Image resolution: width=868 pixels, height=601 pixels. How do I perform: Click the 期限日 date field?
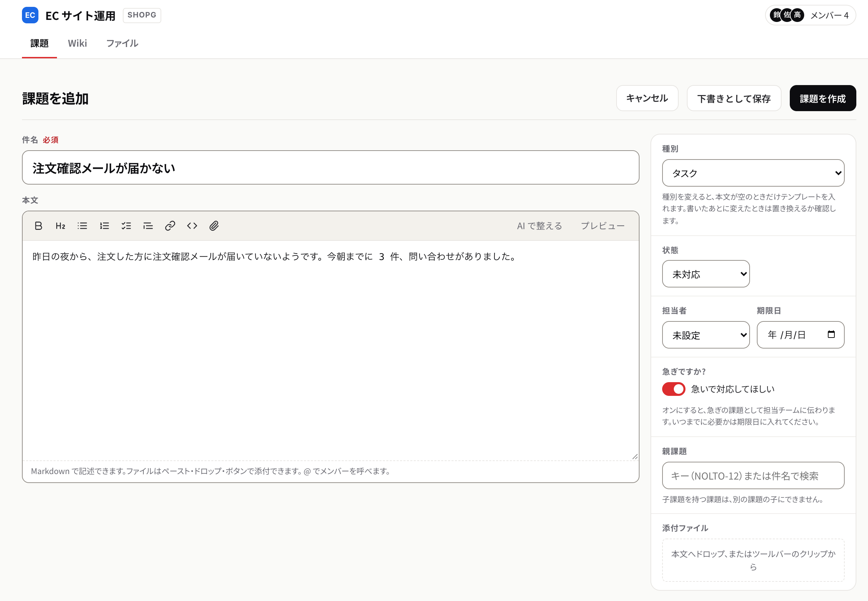(801, 335)
